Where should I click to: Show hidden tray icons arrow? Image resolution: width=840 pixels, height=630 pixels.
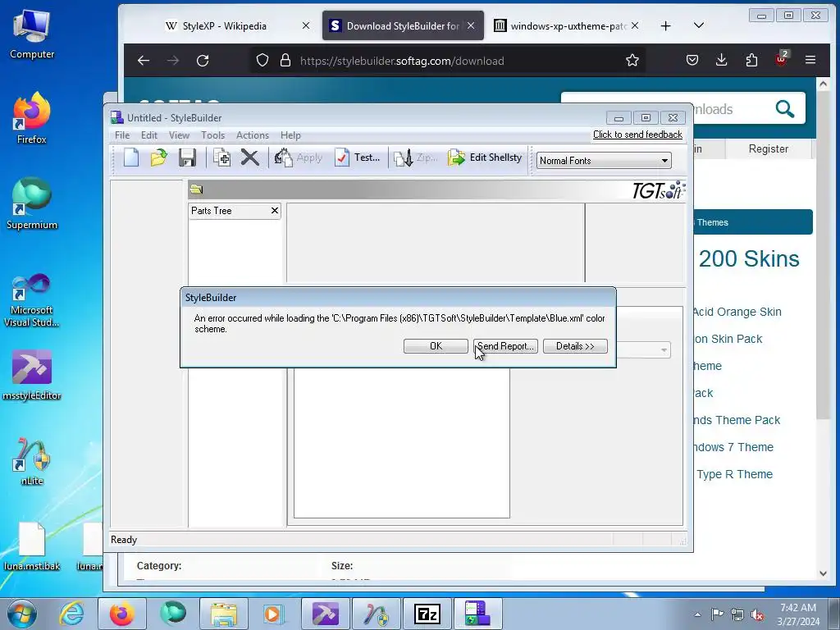[x=697, y=614]
